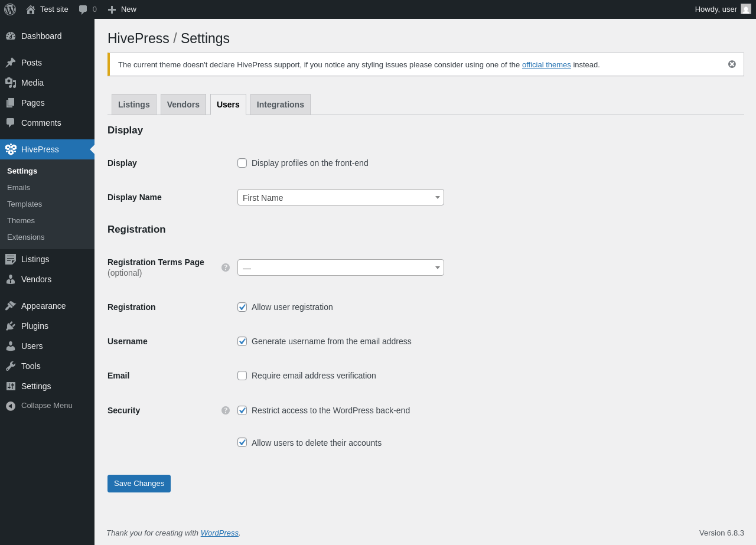Disable Restrict access to WordPress back-end
The image size is (756, 545).
coord(242,410)
